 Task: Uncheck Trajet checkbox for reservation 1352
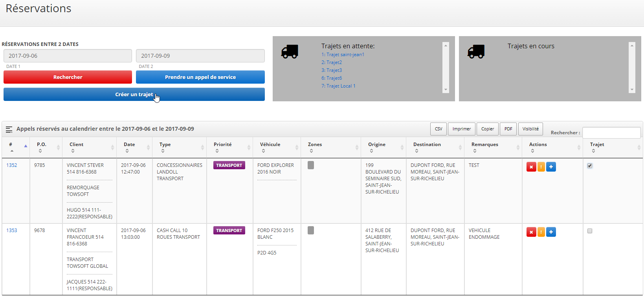coord(590,166)
